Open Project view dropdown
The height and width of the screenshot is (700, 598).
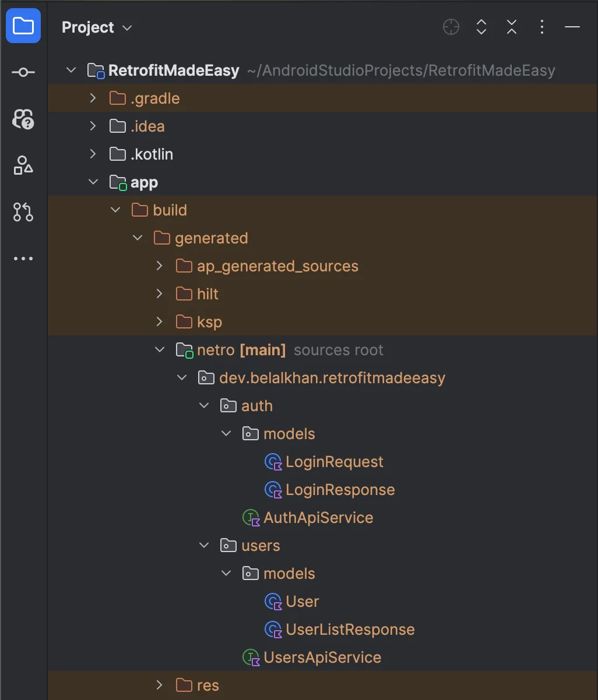[97, 27]
